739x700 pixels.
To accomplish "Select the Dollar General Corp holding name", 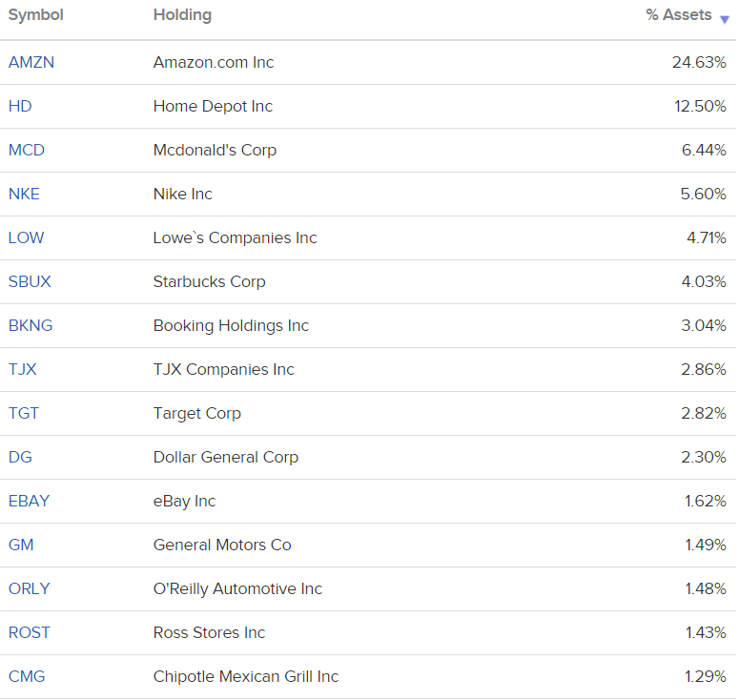I will click(226, 457).
